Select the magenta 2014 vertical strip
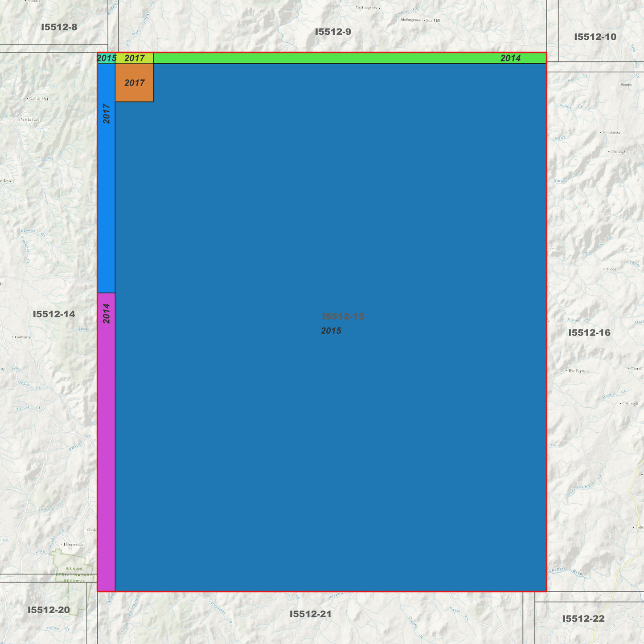This screenshot has width=644, height=644. click(x=106, y=442)
